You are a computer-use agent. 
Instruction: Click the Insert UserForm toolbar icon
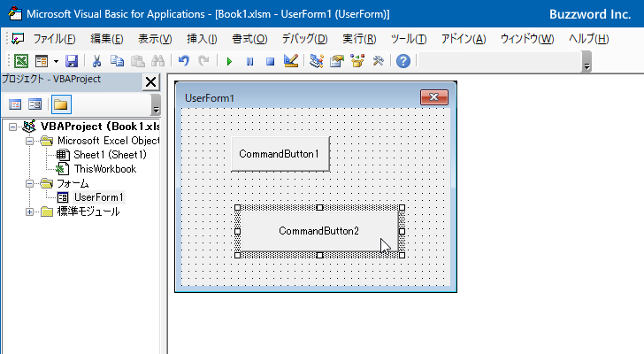(42, 61)
